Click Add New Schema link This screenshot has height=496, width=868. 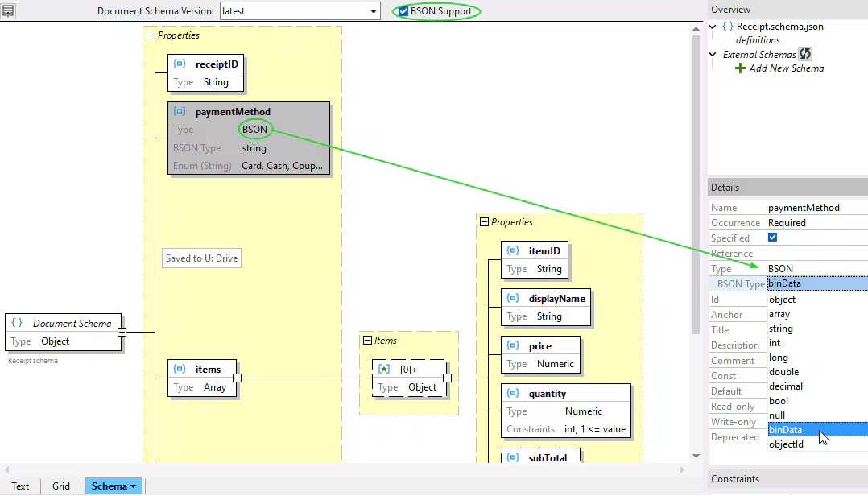786,68
